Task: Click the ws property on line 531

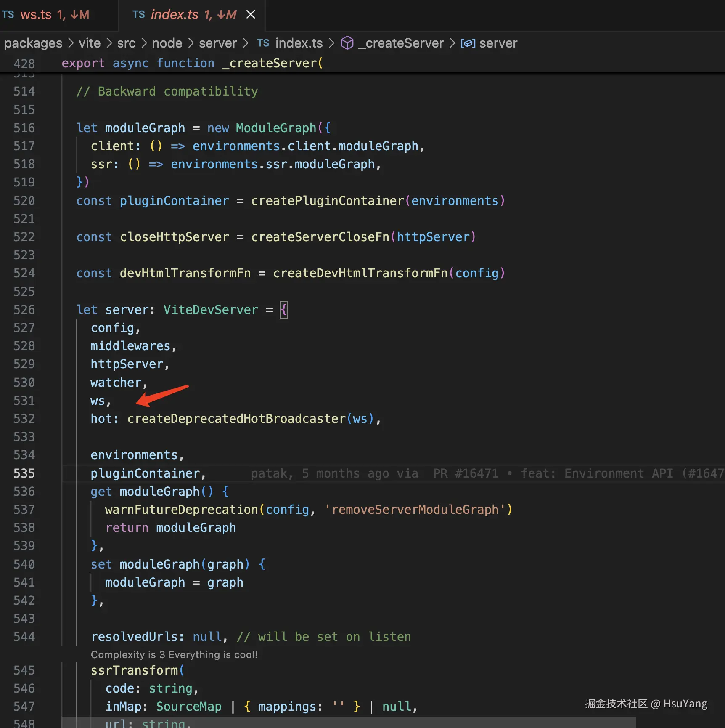Action: point(98,401)
